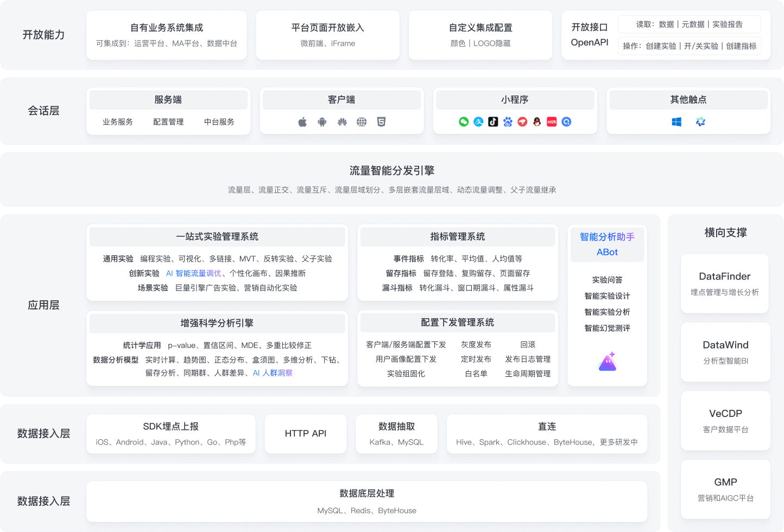784x532 pixels.
Task: Select the Alipay icon
Action: 478,122
